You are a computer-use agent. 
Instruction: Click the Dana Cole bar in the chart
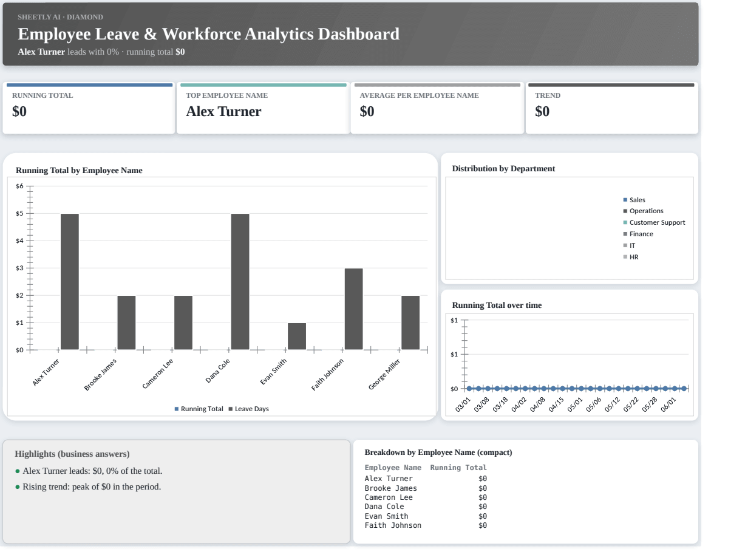(240, 282)
